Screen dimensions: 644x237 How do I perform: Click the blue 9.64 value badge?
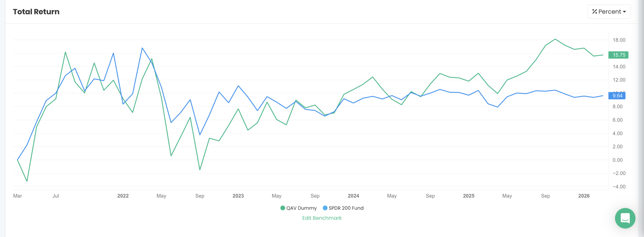point(617,96)
